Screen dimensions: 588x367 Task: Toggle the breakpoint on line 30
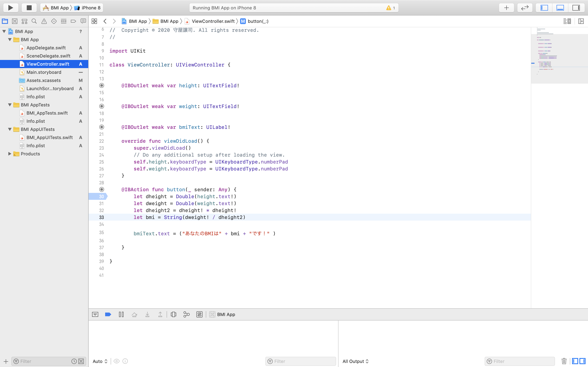click(x=98, y=196)
